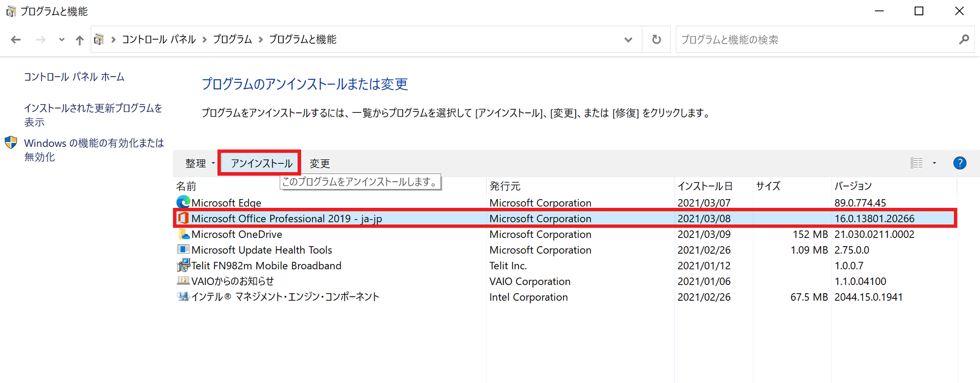Open the 整理 menu
Image resolution: width=980 pixels, height=383 pixels.
click(x=200, y=163)
